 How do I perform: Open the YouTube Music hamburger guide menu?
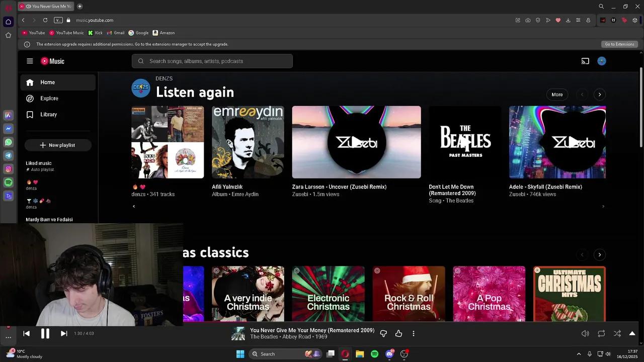point(30,61)
